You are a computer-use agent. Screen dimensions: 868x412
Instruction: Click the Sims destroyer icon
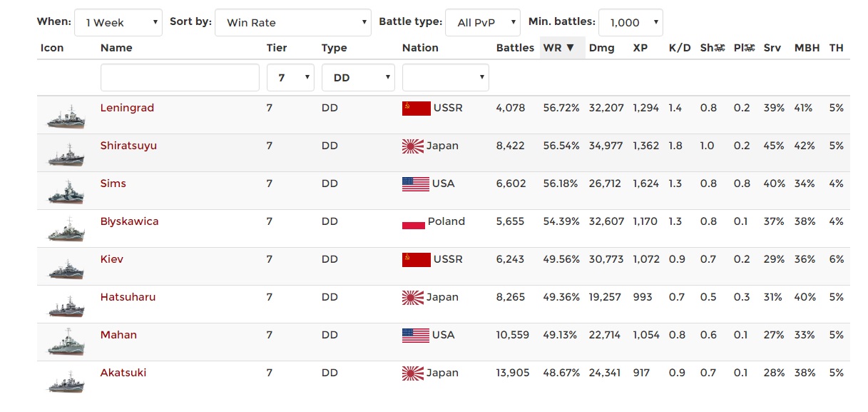tap(66, 192)
